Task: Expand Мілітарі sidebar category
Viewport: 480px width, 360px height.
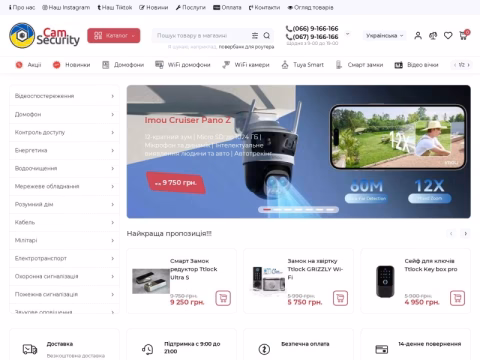Action: [x=64, y=240]
